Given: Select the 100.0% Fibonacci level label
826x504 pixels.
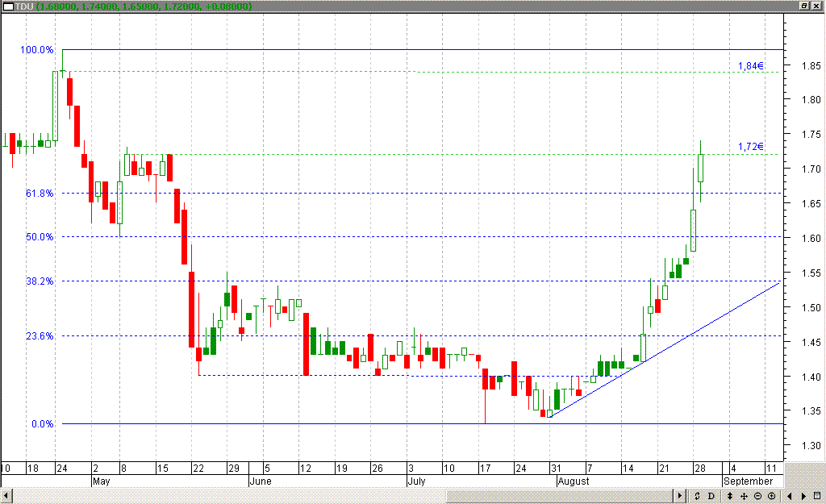Looking at the screenshot, I should (x=37, y=50).
